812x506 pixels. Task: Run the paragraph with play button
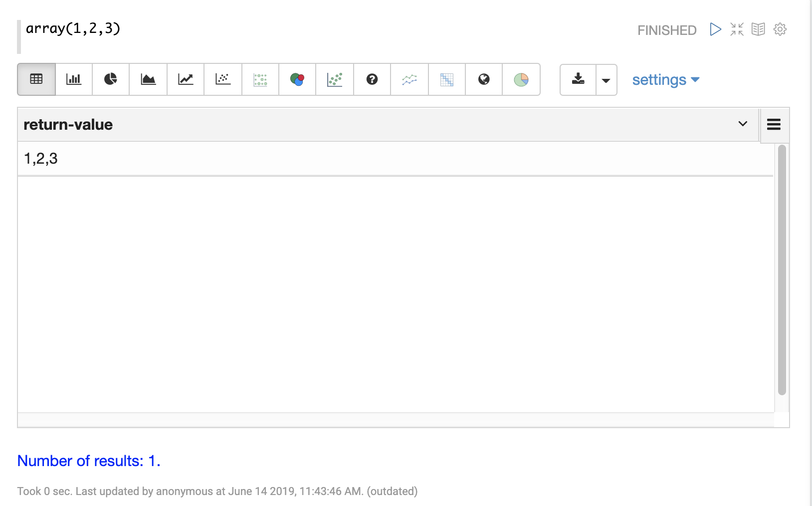tap(715, 29)
